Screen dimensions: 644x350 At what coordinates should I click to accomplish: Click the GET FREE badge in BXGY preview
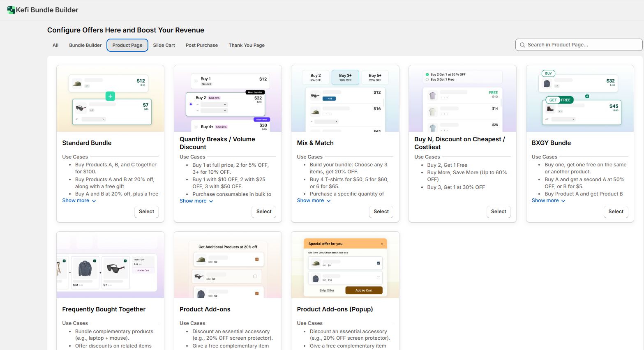click(559, 100)
